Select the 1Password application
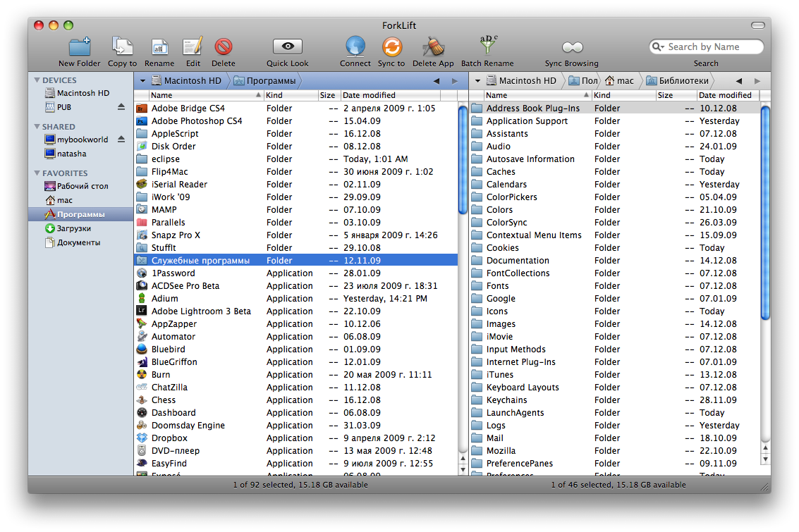 click(x=295, y=273)
